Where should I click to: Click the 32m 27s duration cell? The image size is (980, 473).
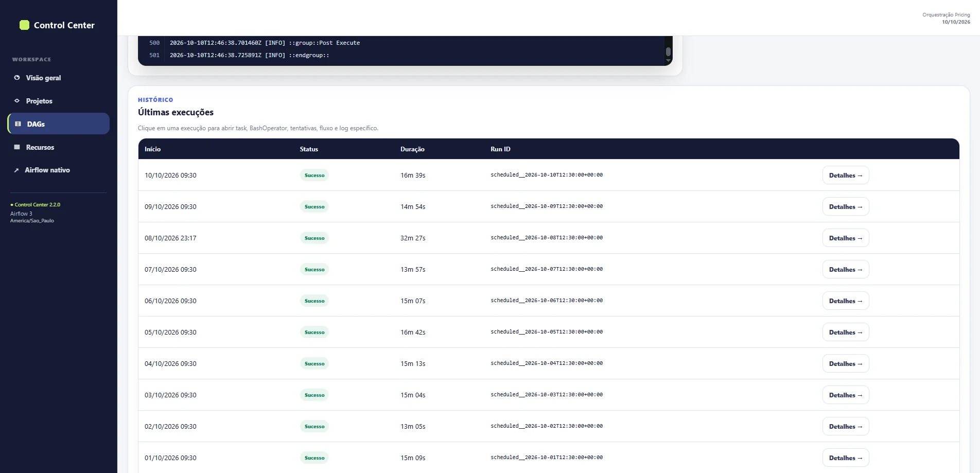413,238
